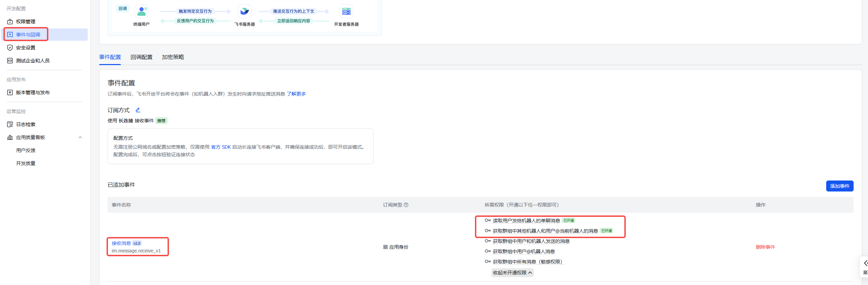Click the 终端用户 avatar icon in diagram
The image size is (868, 285).
tap(142, 11)
